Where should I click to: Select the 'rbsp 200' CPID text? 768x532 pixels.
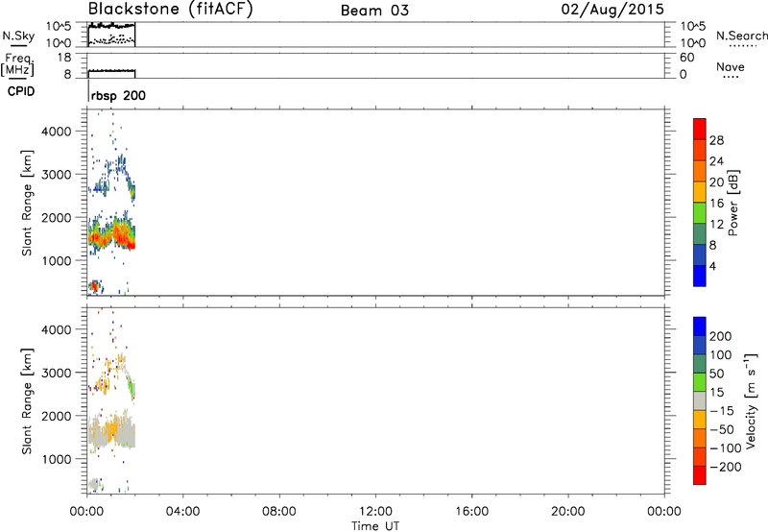click(118, 95)
